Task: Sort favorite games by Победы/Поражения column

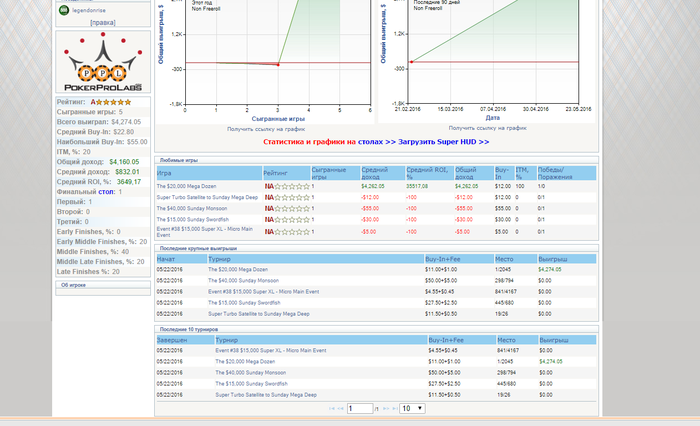Action: 567,173
